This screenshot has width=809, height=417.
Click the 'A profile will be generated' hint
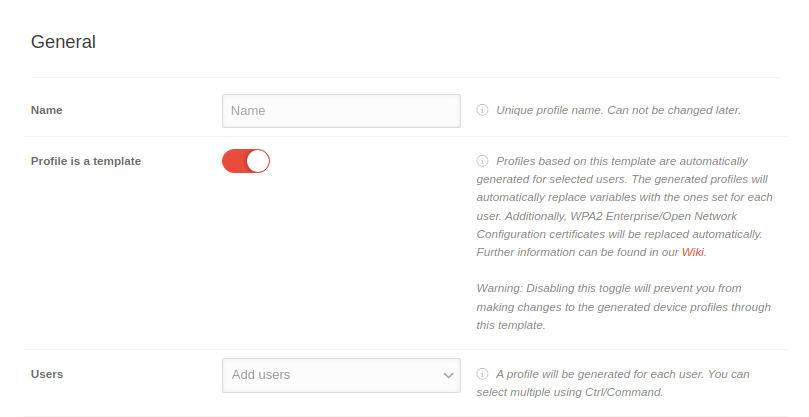click(622, 374)
